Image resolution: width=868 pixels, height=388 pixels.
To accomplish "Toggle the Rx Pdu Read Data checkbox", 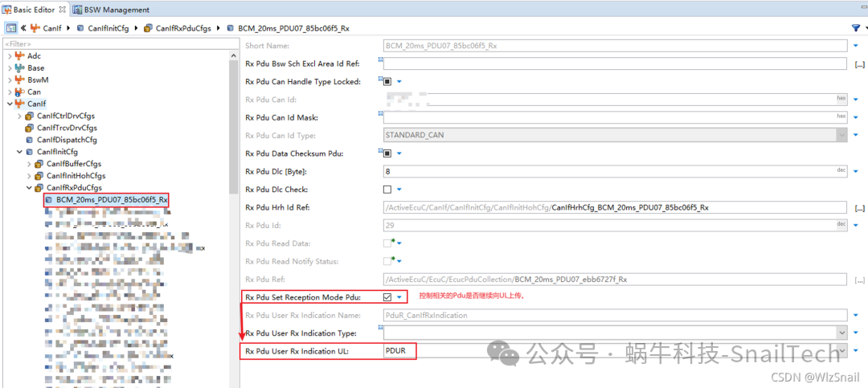I will [387, 243].
